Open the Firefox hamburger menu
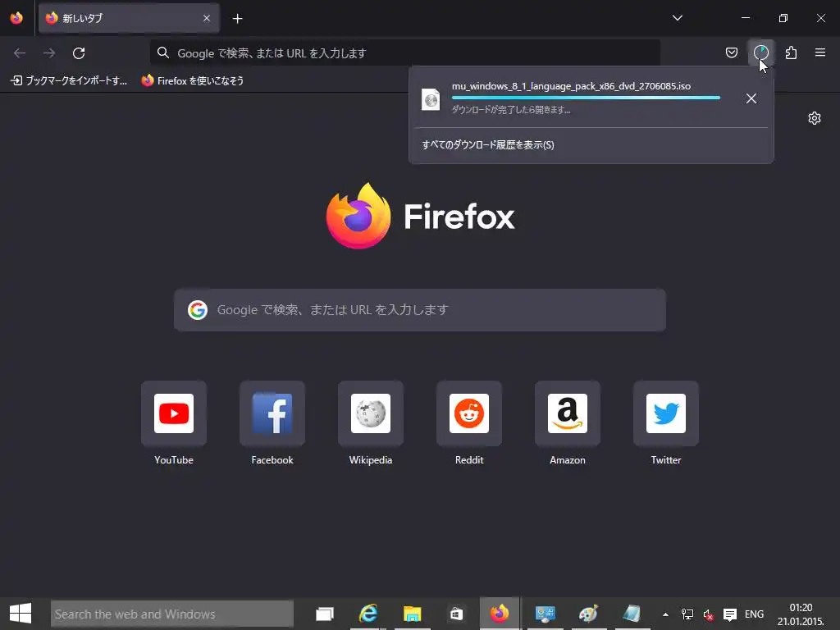The image size is (840, 630). coord(820,52)
